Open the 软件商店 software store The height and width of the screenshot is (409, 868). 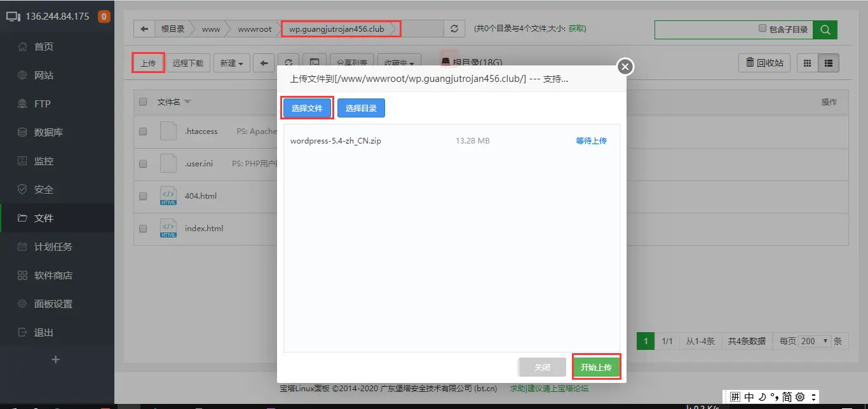(x=53, y=275)
